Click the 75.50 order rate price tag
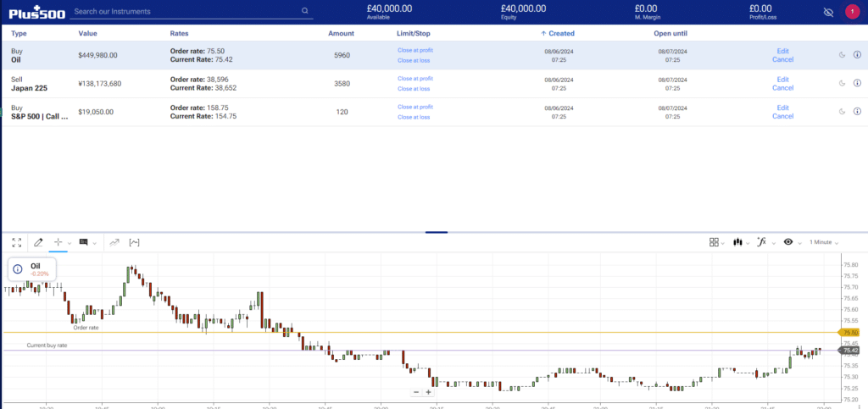868x409 pixels. coord(849,332)
